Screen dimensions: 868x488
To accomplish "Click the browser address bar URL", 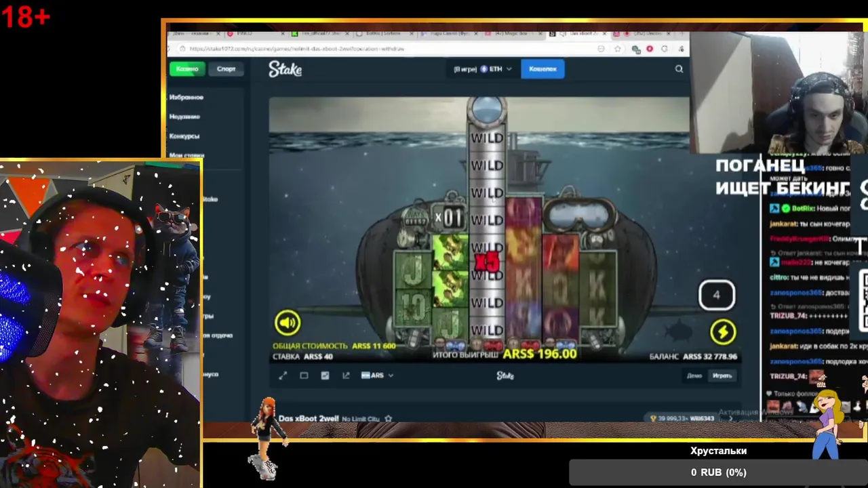I will 297,49.
